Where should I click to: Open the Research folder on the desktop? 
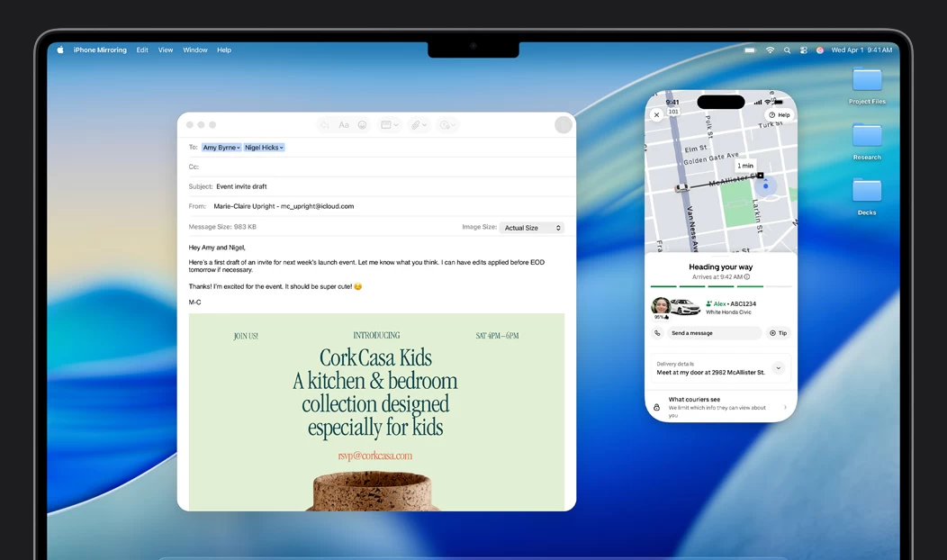point(867,137)
